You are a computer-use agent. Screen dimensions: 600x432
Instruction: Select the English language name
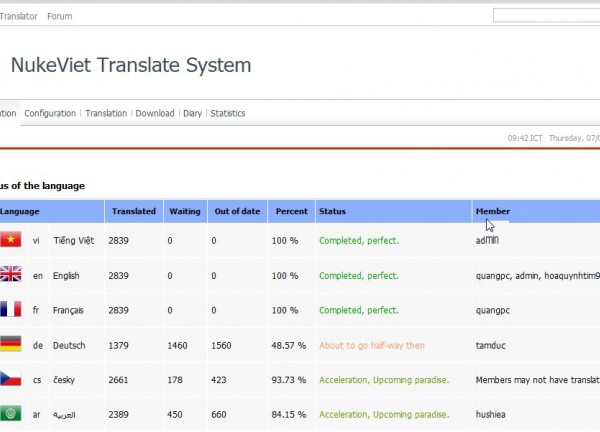(66, 276)
